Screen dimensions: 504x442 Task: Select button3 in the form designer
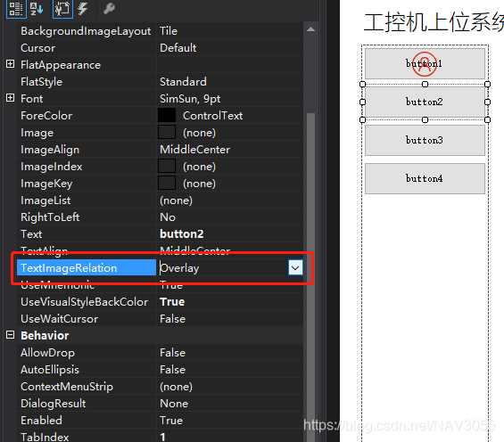click(425, 140)
